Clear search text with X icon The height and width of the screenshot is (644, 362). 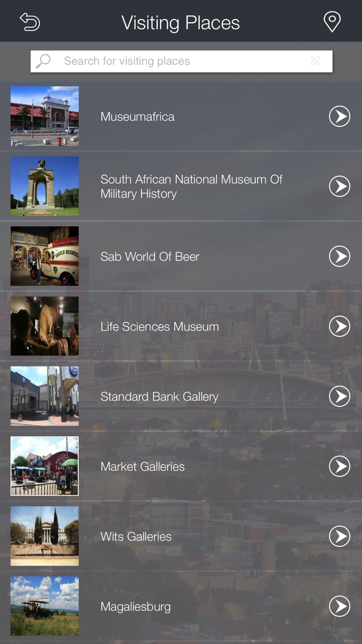coord(315,61)
